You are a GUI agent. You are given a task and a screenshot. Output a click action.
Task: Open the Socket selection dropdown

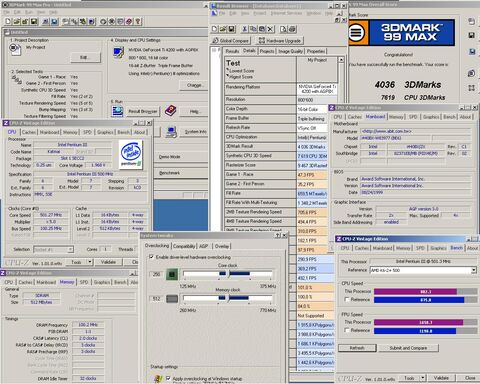pos(70,249)
